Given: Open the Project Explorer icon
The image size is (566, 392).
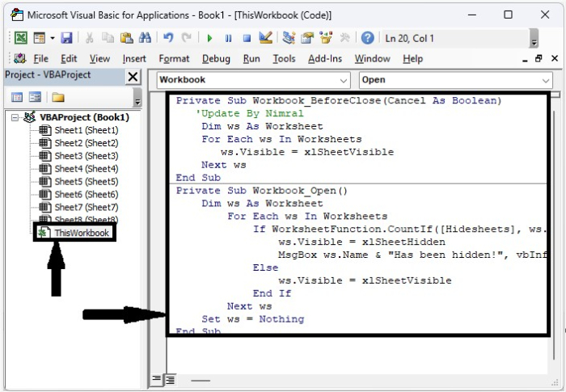Looking at the screenshot, I should pos(289,37).
